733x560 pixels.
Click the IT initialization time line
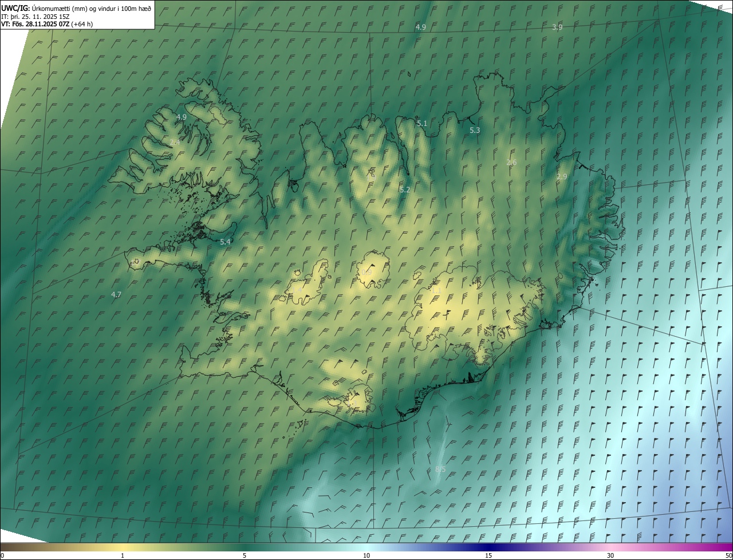(36, 16)
